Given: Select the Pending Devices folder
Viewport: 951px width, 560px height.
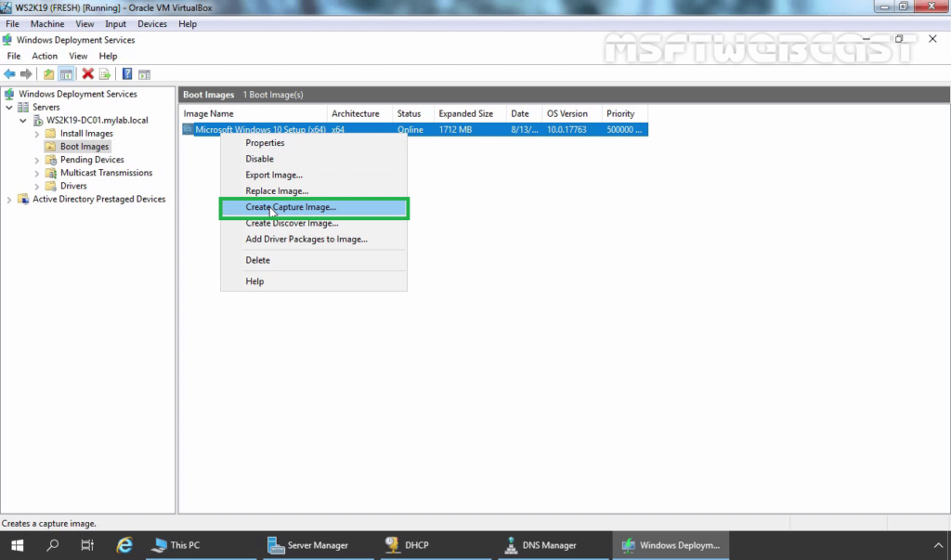Looking at the screenshot, I should (x=92, y=160).
